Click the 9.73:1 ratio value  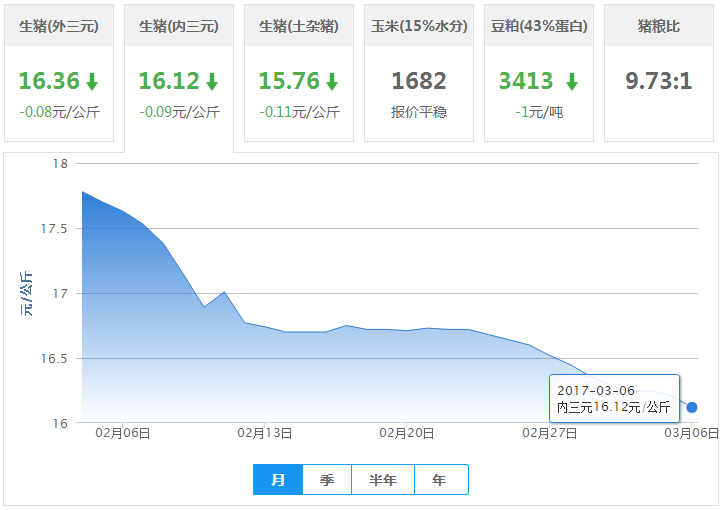(x=659, y=81)
